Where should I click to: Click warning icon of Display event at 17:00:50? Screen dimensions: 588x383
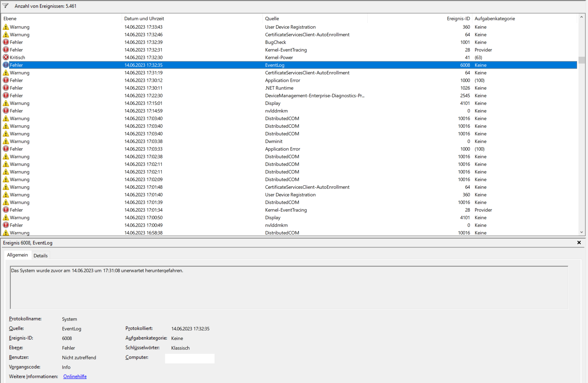pyautogui.click(x=6, y=218)
